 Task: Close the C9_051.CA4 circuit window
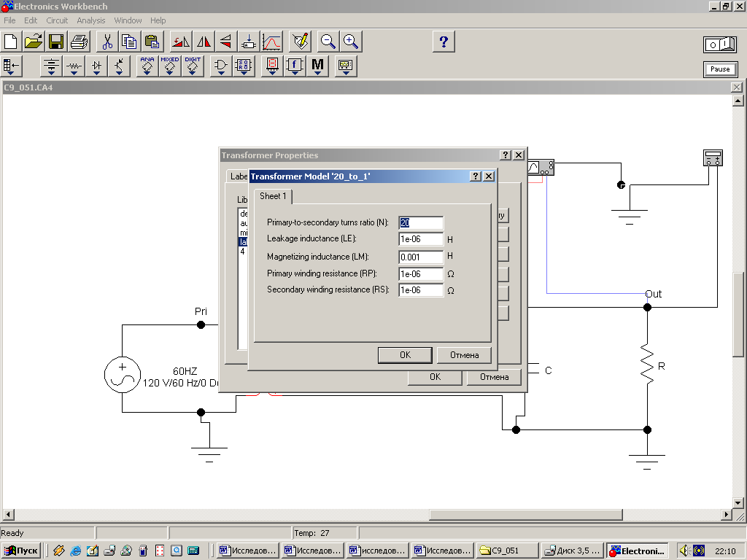(737, 87)
